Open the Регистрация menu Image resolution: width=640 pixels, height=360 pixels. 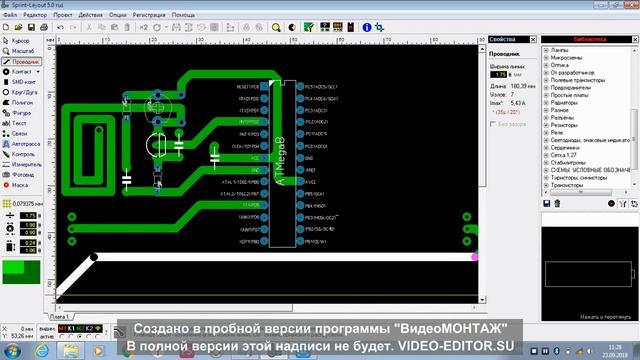149,15
